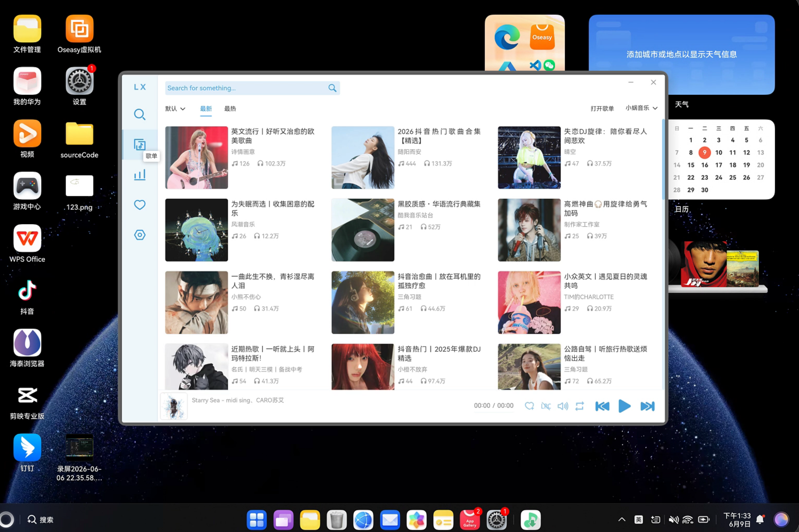Open playlist 黑胶质感・华语流行典藏集
The height and width of the screenshot is (532, 799).
point(439,204)
